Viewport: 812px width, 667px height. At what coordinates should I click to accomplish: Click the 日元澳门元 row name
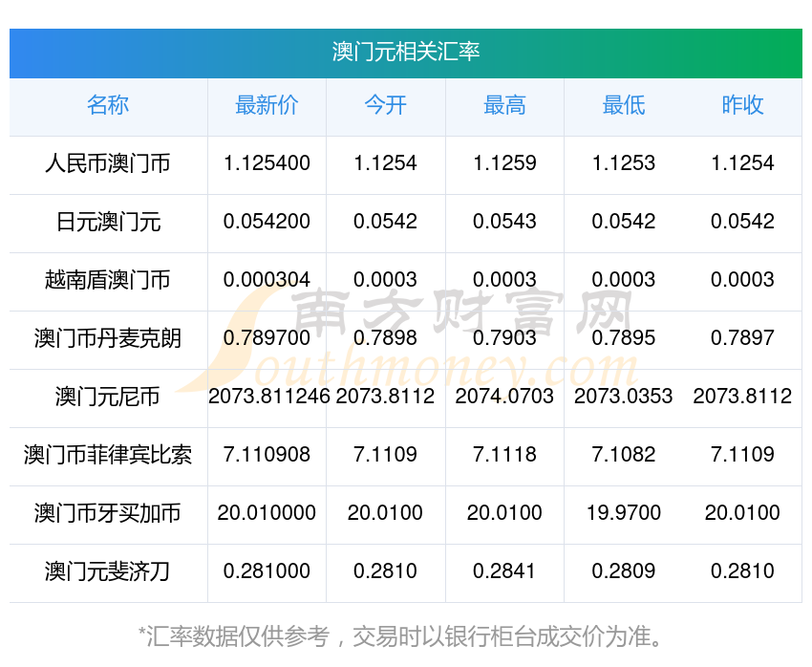point(108,222)
